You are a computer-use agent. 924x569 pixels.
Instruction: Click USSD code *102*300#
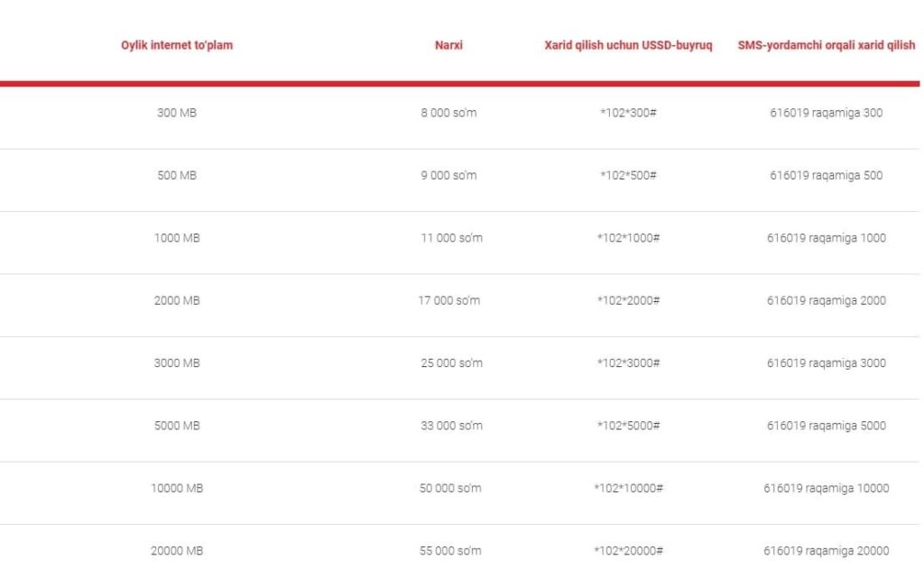click(x=628, y=114)
